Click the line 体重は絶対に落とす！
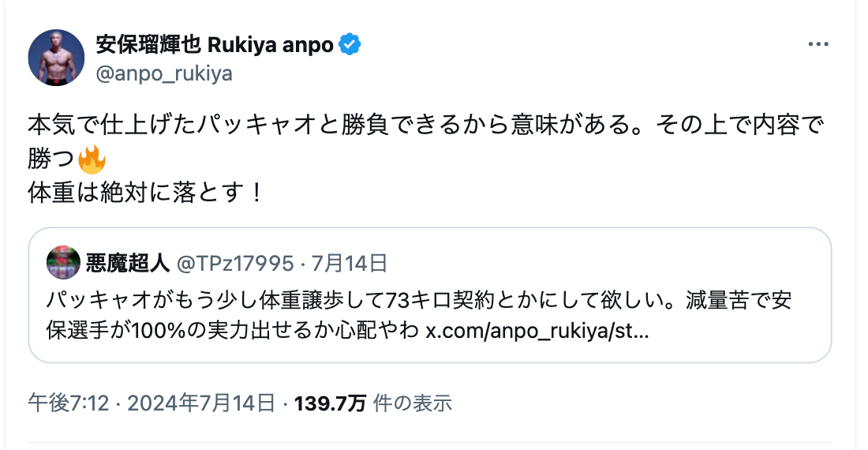 click(x=144, y=193)
